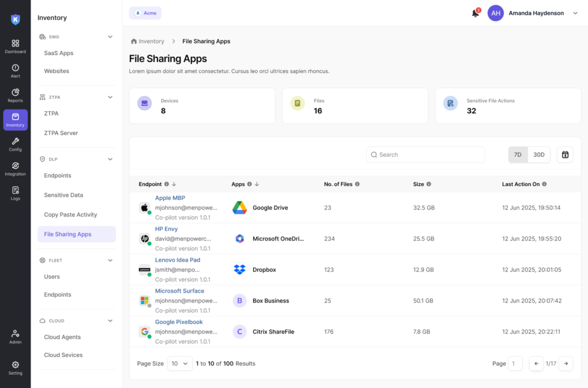Open the Page Size dropdown
Viewport: 588px width, 388px height.
180,363
